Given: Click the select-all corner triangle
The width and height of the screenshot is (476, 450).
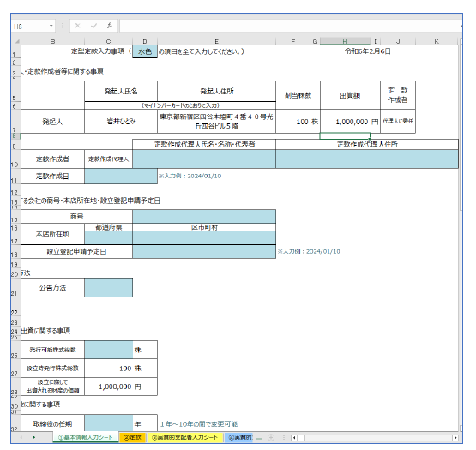Looking at the screenshot, I should tap(16, 41).
